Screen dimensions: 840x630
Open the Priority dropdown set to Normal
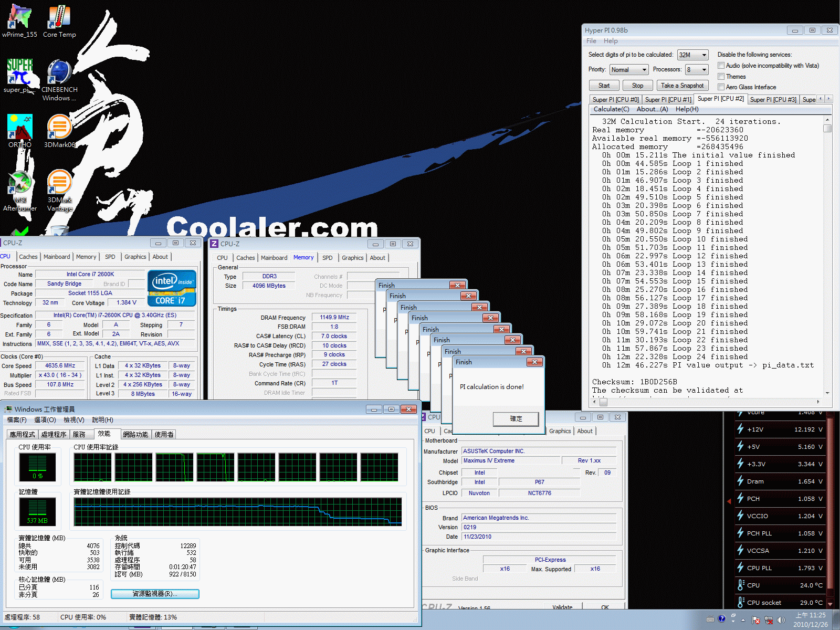(629, 70)
